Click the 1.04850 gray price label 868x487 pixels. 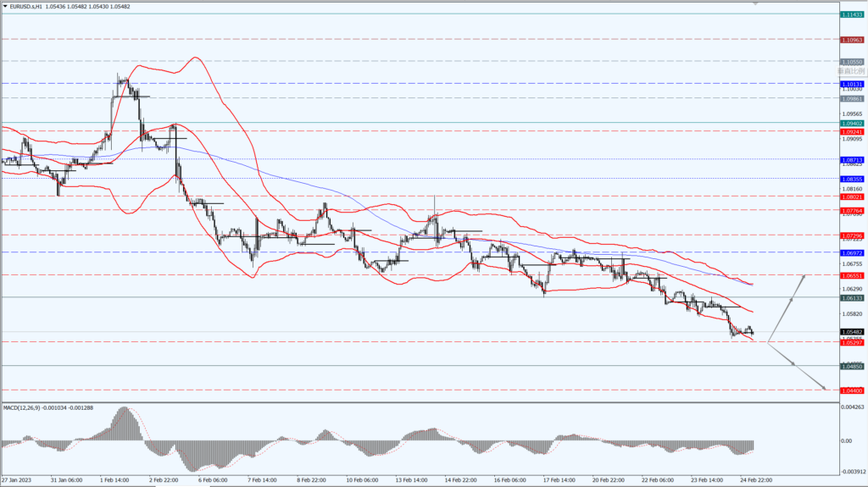click(x=852, y=366)
